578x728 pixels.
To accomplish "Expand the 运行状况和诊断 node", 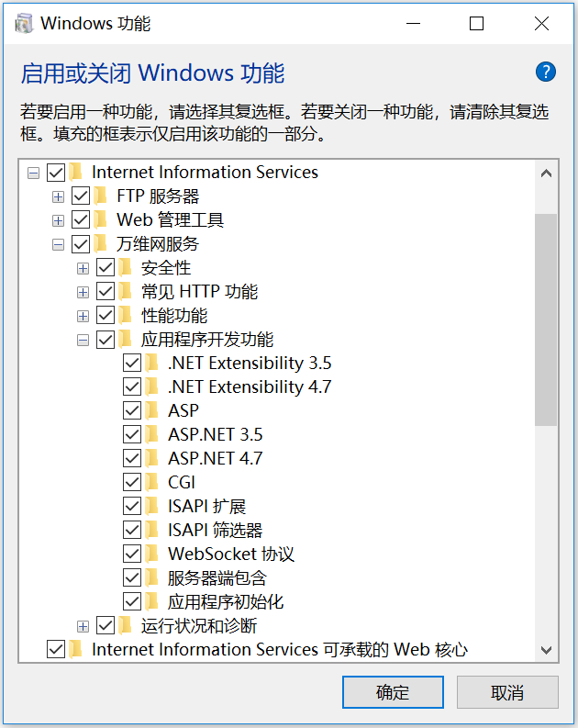I will coord(83,626).
